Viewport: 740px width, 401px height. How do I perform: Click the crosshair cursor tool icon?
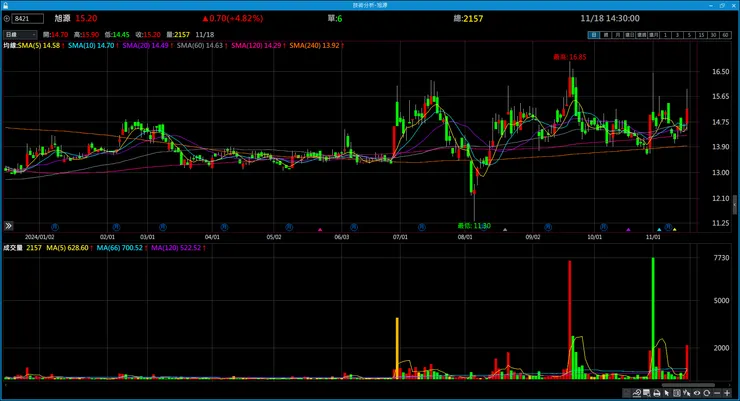pos(687,393)
